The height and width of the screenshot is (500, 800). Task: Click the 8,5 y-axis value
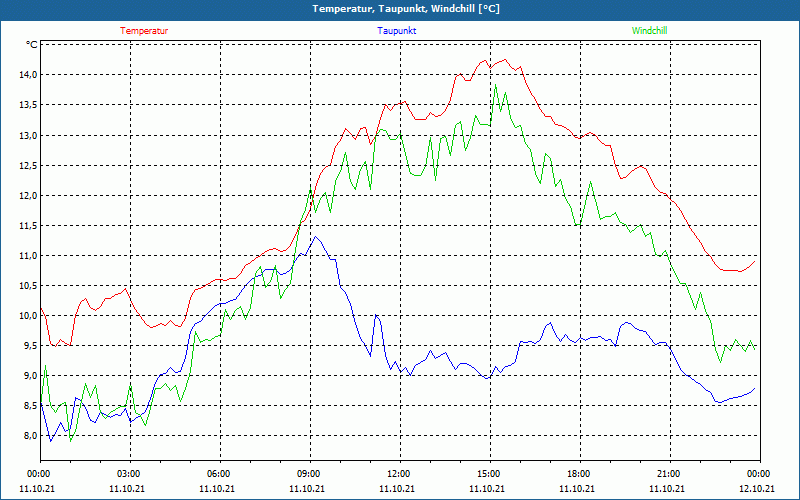[x=31, y=406]
